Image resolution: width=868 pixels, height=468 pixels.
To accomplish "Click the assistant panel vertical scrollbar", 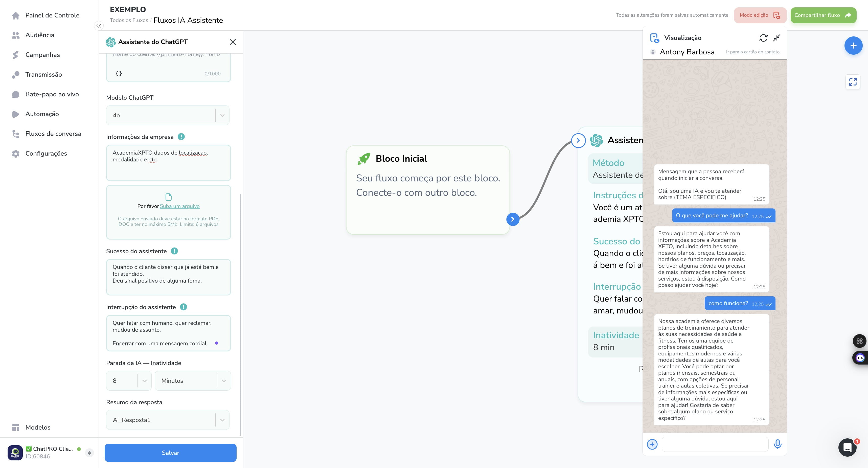I will (x=241, y=315).
